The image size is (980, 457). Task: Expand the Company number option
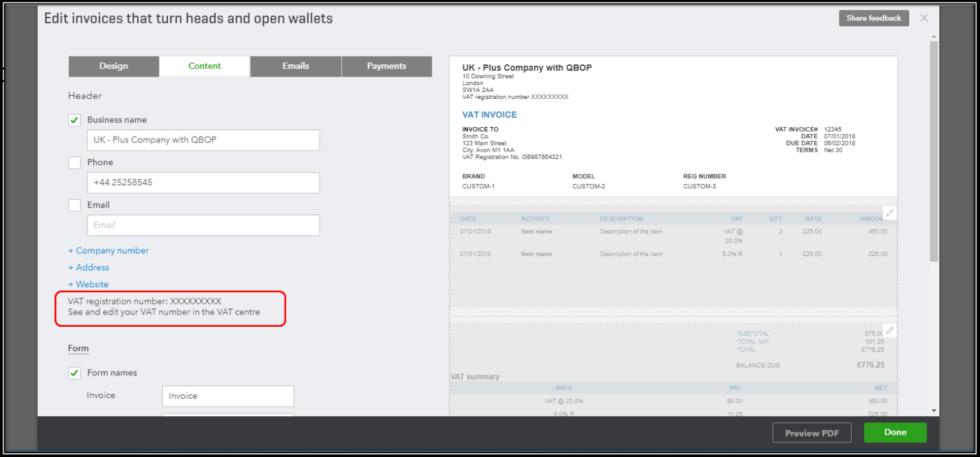pyautogui.click(x=108, y=250)
